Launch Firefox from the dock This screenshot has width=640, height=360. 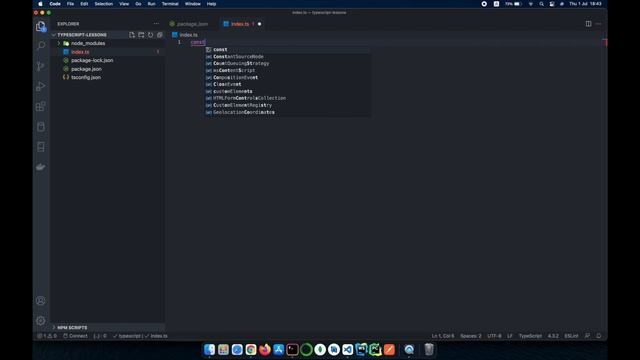coord(265,349)
